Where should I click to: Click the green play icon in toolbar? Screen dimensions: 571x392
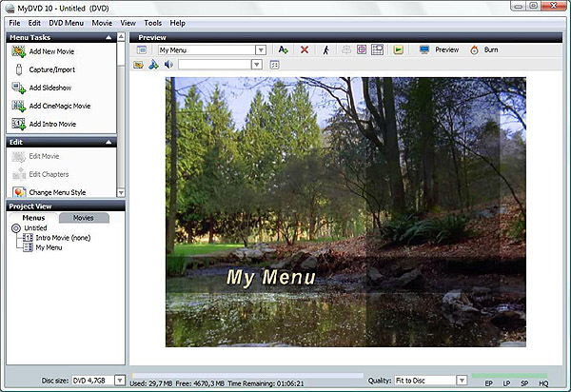click(398, 49)
